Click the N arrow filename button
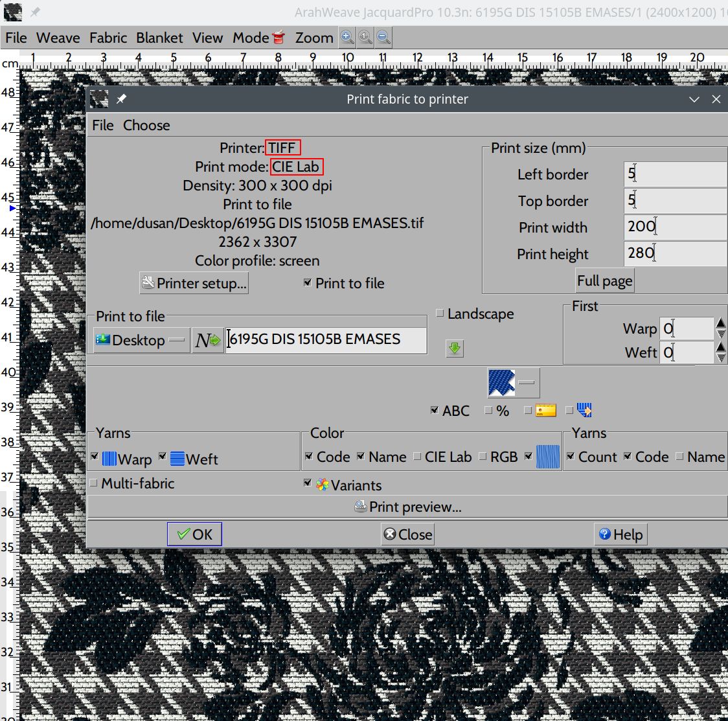The image size is (728, 721). 208,340
